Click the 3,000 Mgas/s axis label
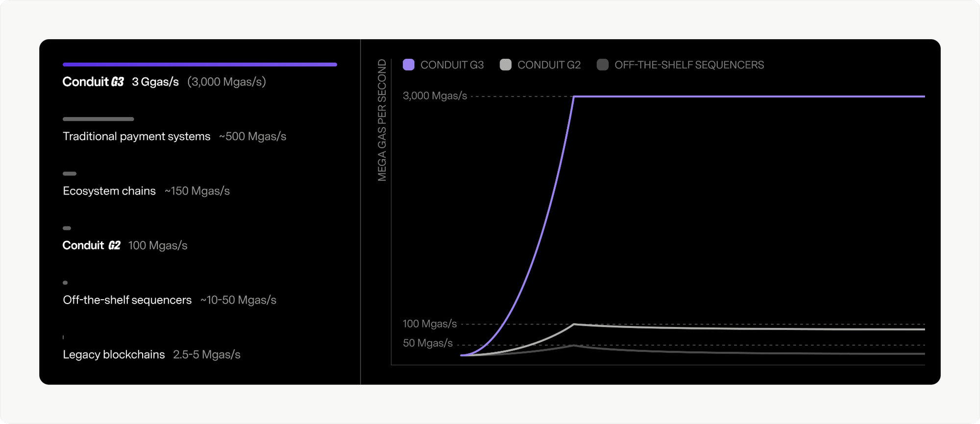The image size is (980, 424). point(435,96)
